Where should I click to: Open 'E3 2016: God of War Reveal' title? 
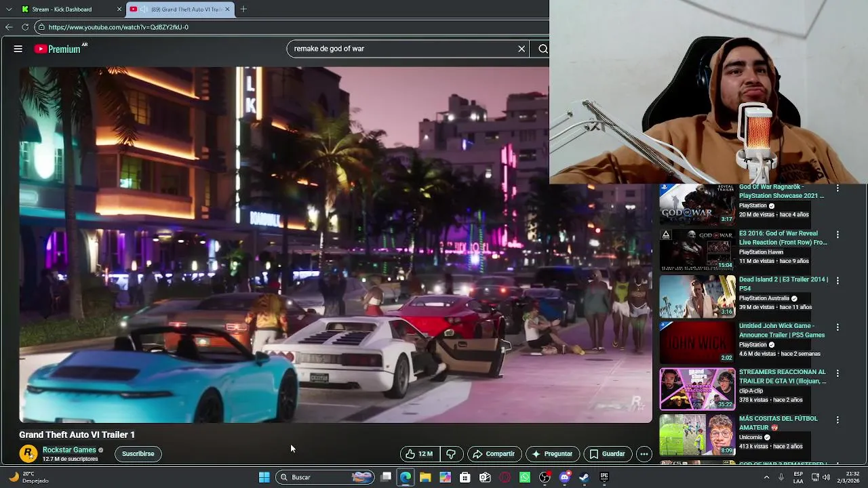[783, 238]
